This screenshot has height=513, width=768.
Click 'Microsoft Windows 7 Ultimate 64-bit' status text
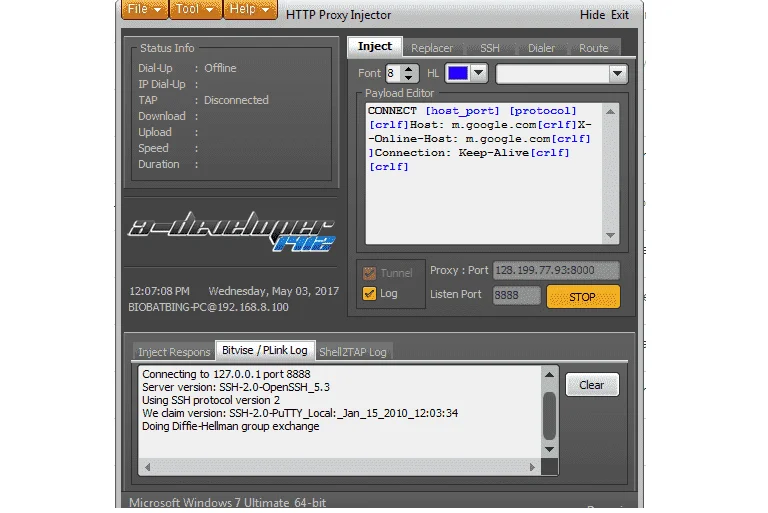[x=227, y=503]
